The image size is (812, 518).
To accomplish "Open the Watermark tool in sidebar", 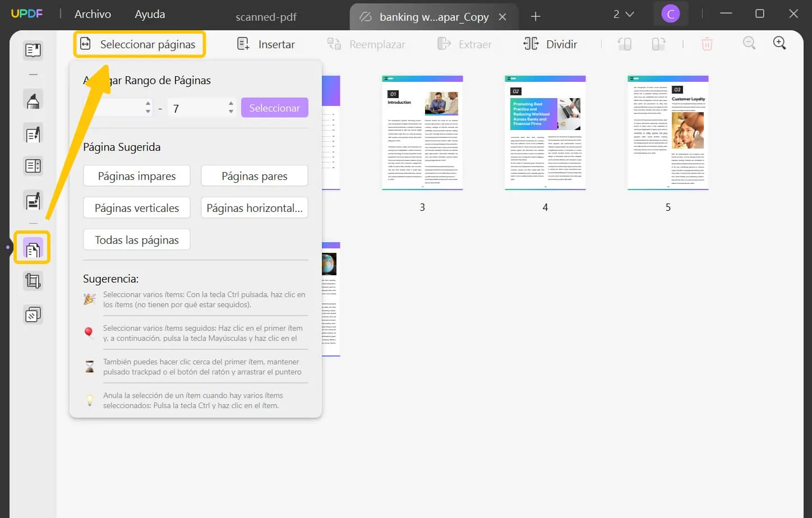I will tap(33, 315).
